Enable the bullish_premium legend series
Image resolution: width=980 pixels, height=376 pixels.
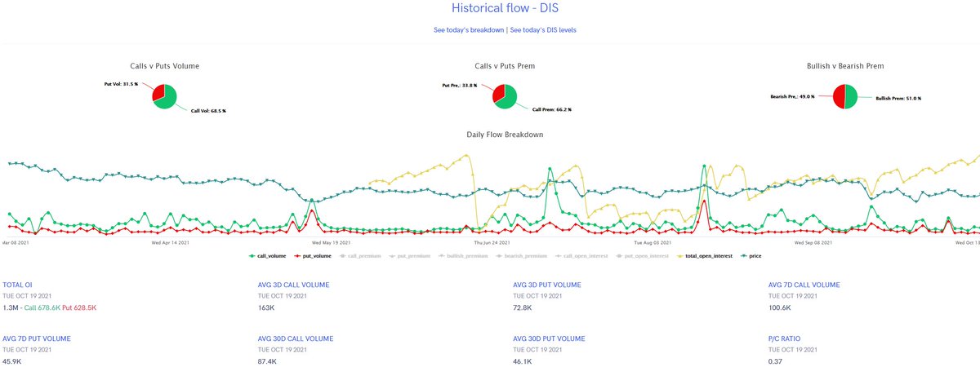[x=464, y=256]
